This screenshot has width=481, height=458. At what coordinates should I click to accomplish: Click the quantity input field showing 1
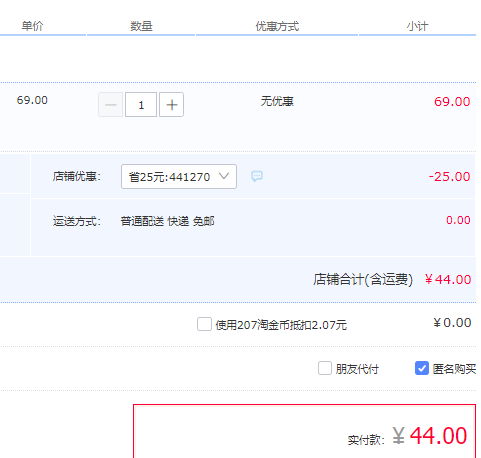[x=141, y=105]
